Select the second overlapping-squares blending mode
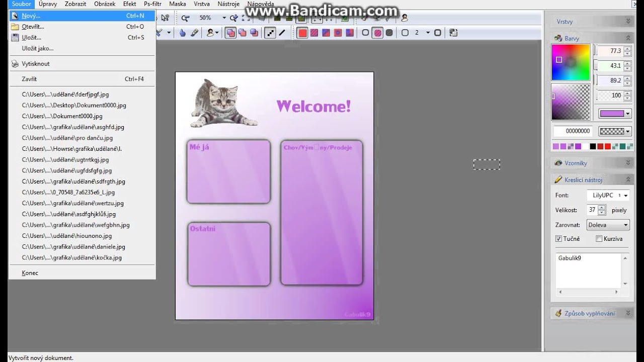 [x=243, y=33]
